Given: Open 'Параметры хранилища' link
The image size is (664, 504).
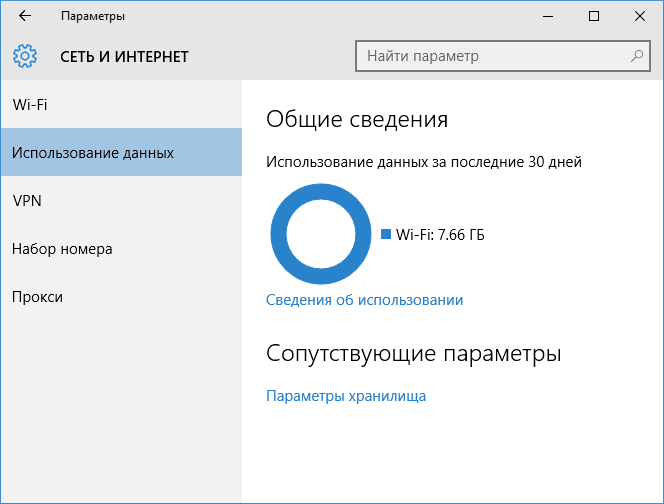Looking at the screenshot, I should click(x=346, y=396).
